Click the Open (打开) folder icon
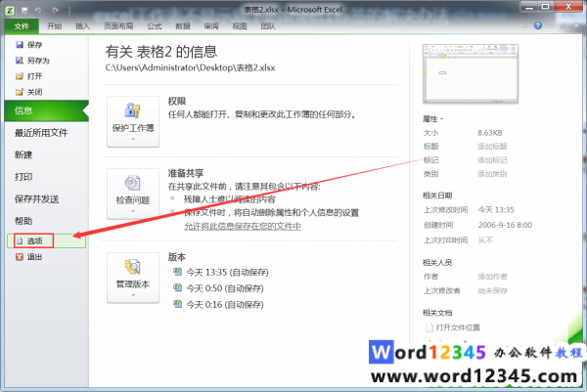This screenshot has width=587, height=392. tap(20, 76)
